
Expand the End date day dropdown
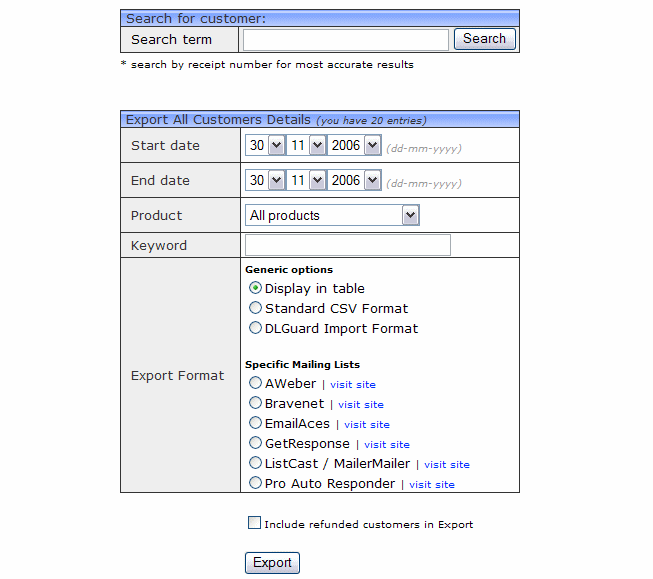[266, 181]
